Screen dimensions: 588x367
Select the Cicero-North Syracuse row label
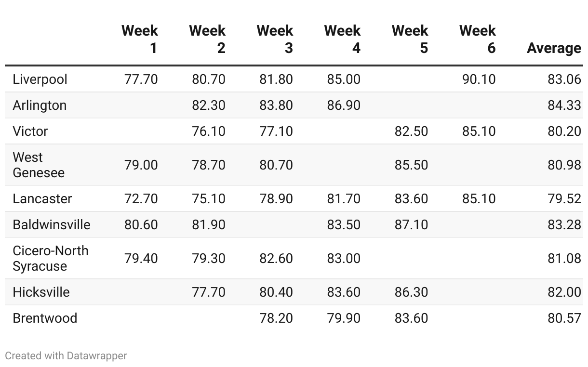pyautogui.click(x=51, y=259)
